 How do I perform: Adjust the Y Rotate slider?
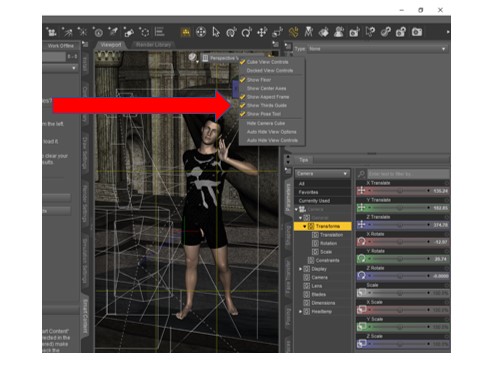point(399,259)
